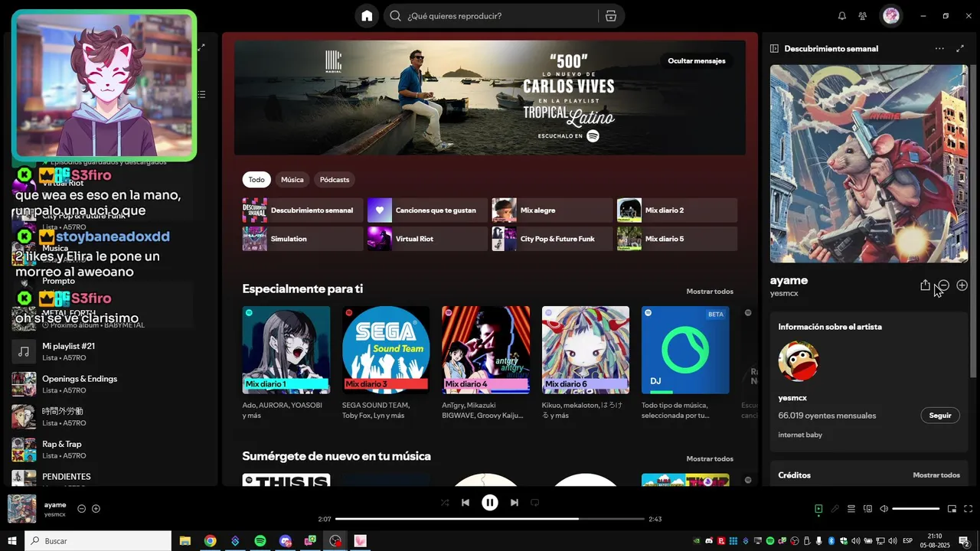Screen dimensions: 980x551
Task: Add ayame to playlist via side panel plus icon
Action: pos(962,285)
